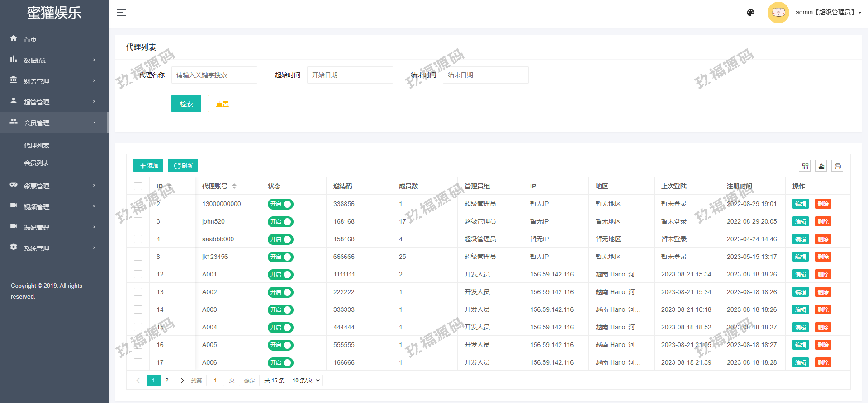
Task: Click the export table icon
Action: click(821, 166)
